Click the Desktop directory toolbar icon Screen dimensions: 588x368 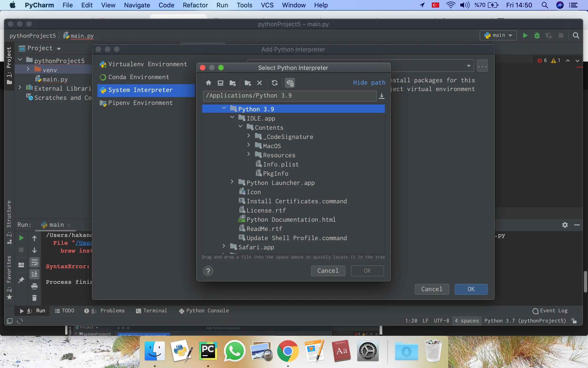[220, 83]
